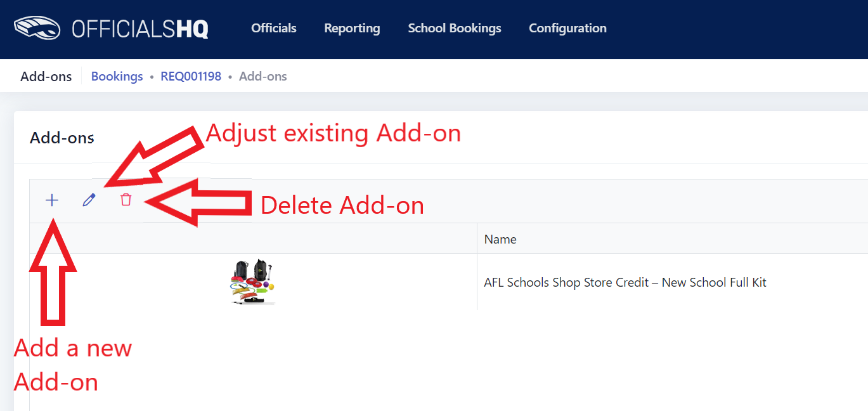The width and height of the screenshot is (868, 411).
Task: Click the blank image column header
Action: point(254,238)
